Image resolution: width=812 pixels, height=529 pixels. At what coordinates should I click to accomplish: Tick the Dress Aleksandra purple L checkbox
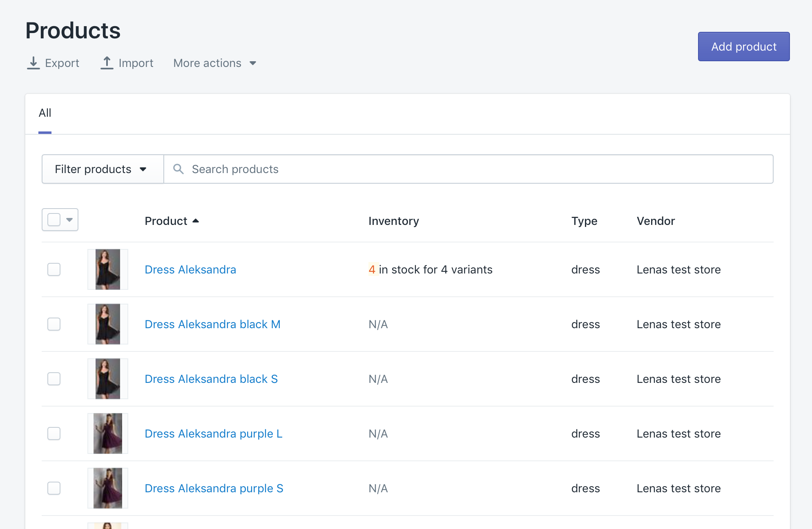54,433
